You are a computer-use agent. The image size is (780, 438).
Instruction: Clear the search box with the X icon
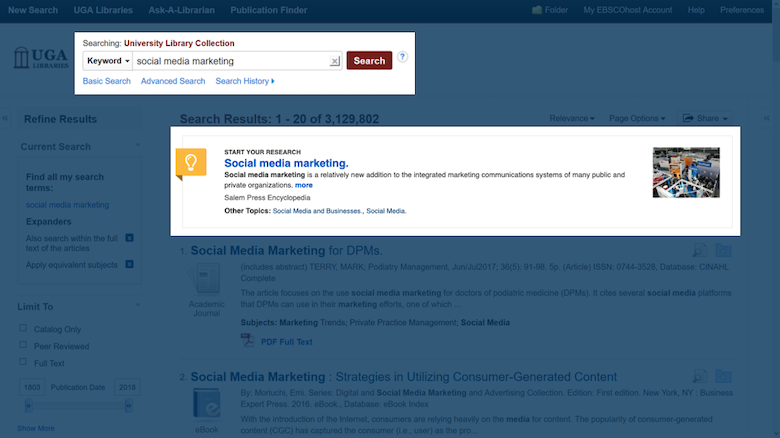coord(335,61)
